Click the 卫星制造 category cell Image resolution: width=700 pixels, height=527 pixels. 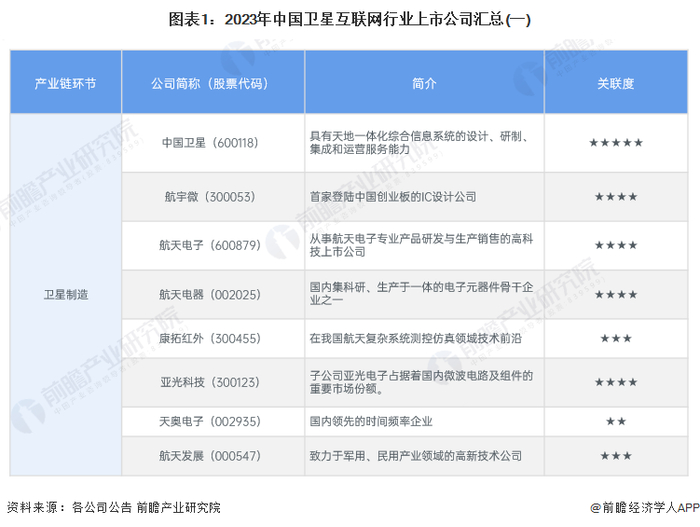[66, 295]
